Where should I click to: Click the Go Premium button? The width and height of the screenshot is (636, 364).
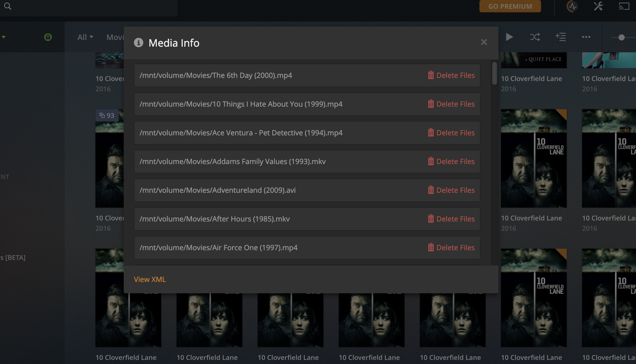510,6
